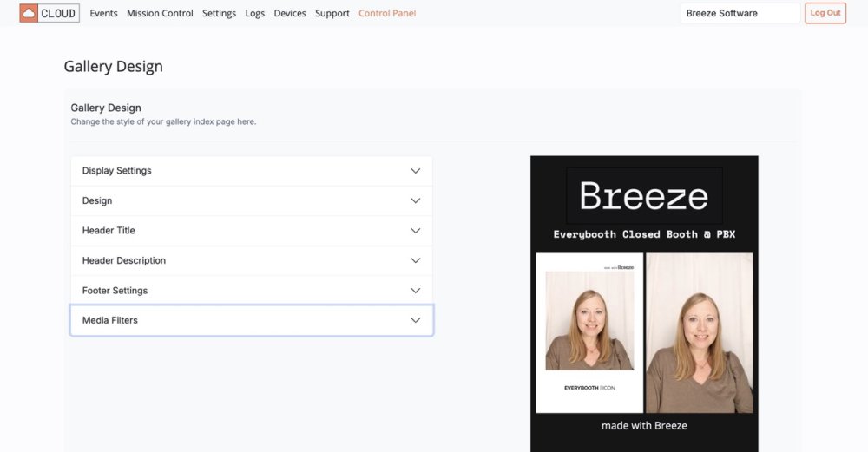Go to Mission Control
The width and height of the screenshot is (868, 452).
(160, 13)
